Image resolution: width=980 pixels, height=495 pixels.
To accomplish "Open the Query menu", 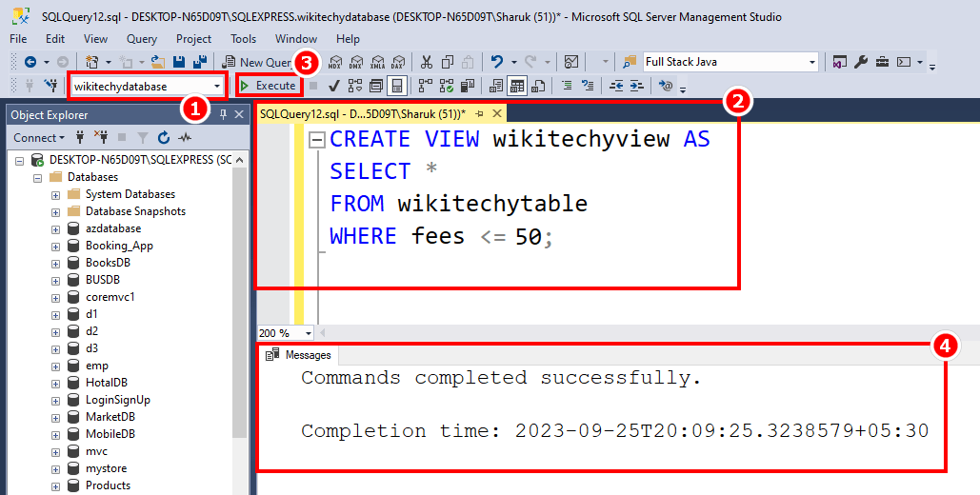I will (x=142, y=39).
